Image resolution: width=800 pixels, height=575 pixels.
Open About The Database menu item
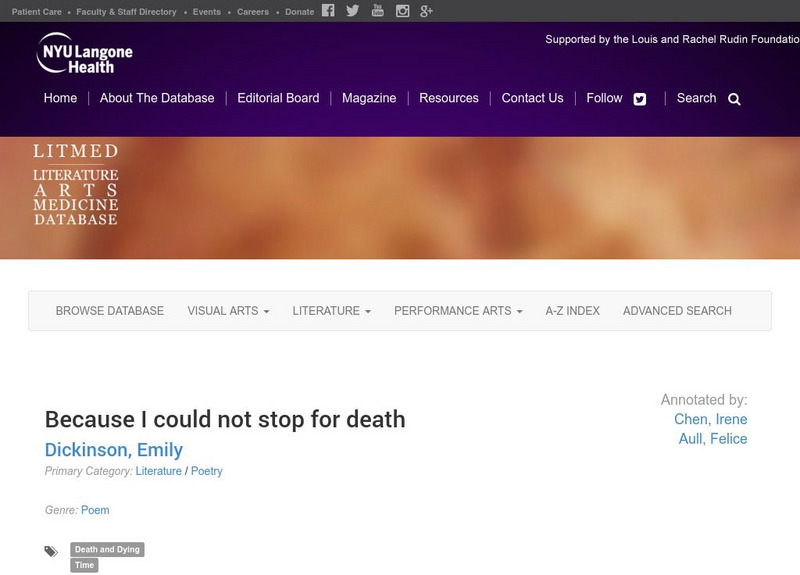[x=157, y=98]
